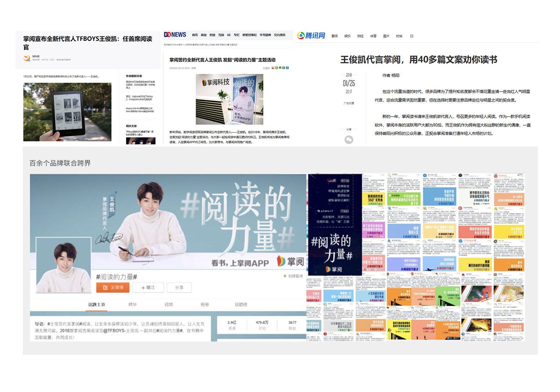Click the green plus 创建超话 icon
The image size is (560, 392).
click(285, 276)
